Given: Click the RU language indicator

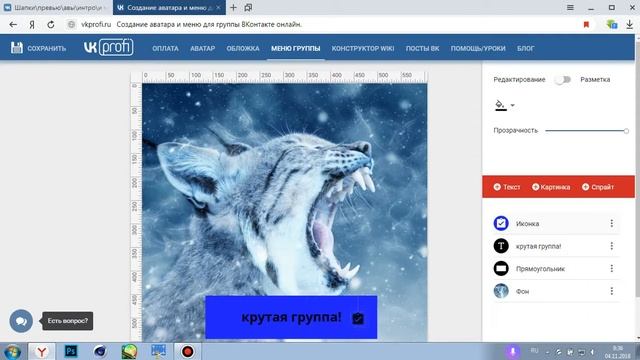Looking at the screenshot, I should tap(534, 351).
